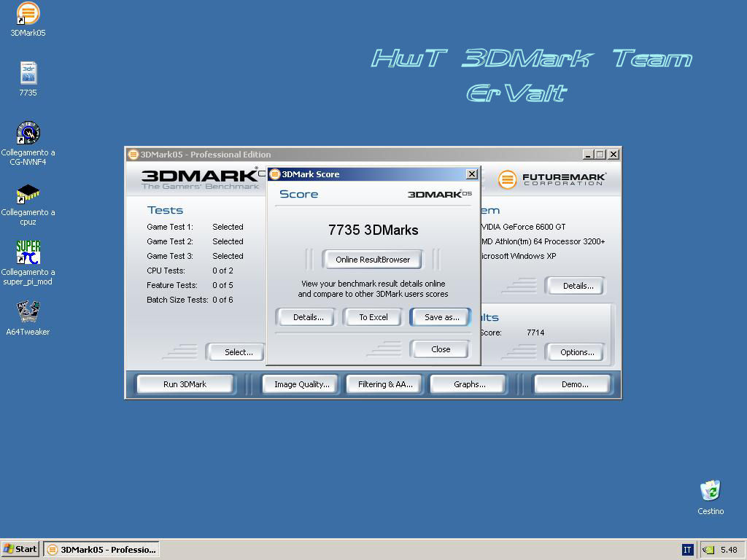Click the Feature Tests label
Screen dimensions: 747x560
click(x=172, y=285)
